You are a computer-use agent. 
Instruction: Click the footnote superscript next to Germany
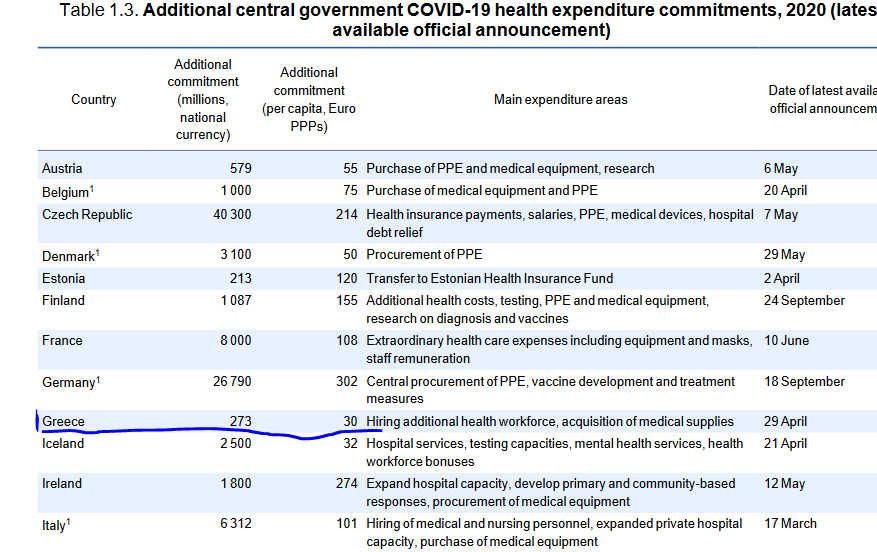99,378
